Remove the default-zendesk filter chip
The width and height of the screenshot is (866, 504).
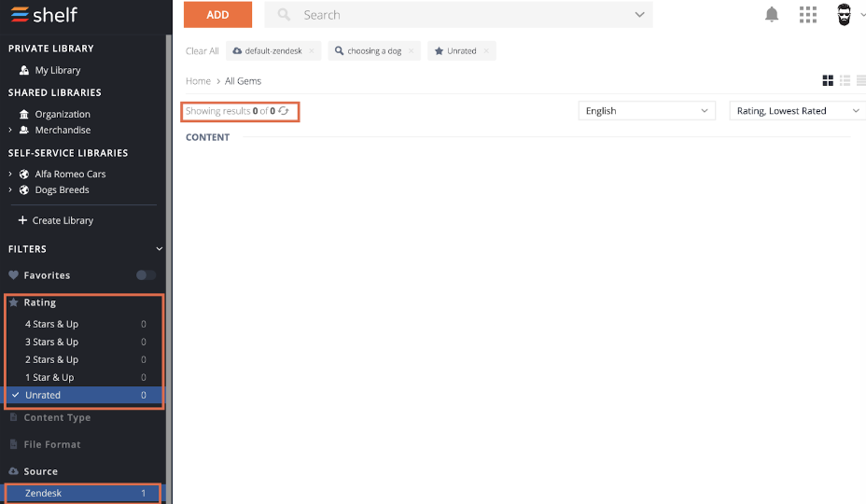point(312,50)
